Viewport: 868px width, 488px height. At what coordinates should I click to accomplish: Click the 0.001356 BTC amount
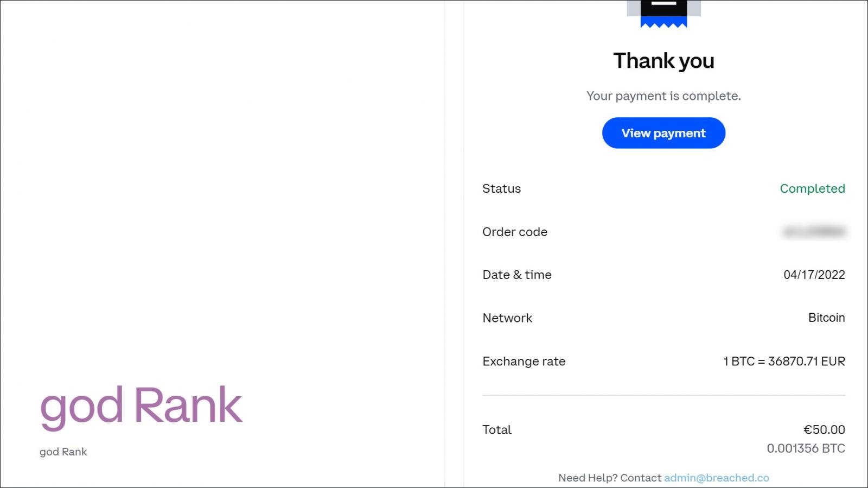(806, 448)
